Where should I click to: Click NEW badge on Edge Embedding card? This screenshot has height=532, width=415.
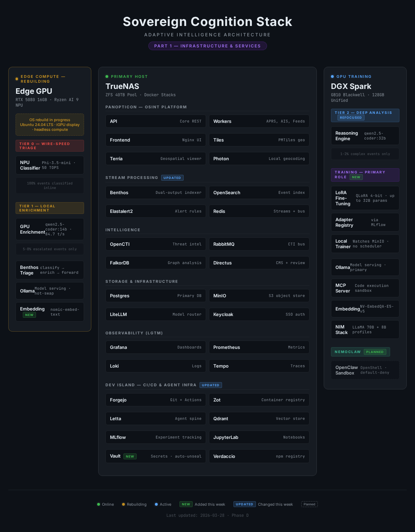29,315
